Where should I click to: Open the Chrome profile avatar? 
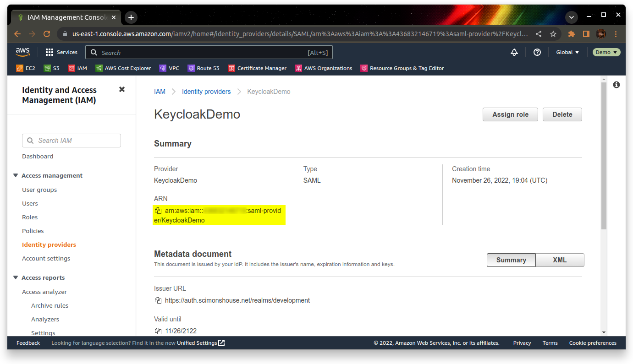pyautogui.click(x=601, y=34)
